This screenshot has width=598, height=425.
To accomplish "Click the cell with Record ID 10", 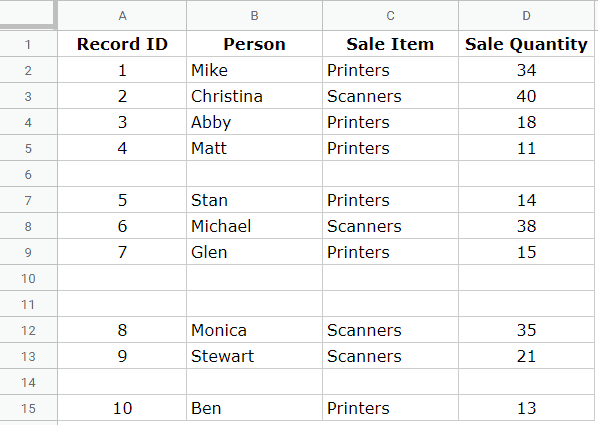I will coord(122,408).
